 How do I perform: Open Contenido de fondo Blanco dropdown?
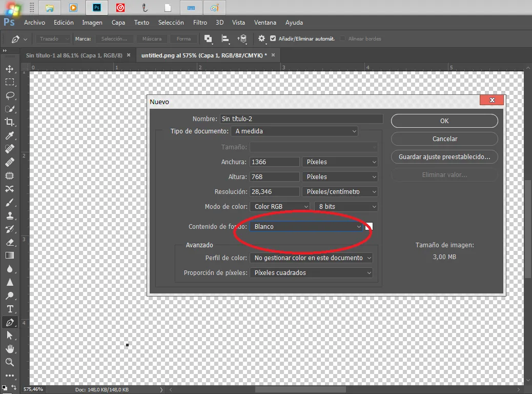point(306,227)
